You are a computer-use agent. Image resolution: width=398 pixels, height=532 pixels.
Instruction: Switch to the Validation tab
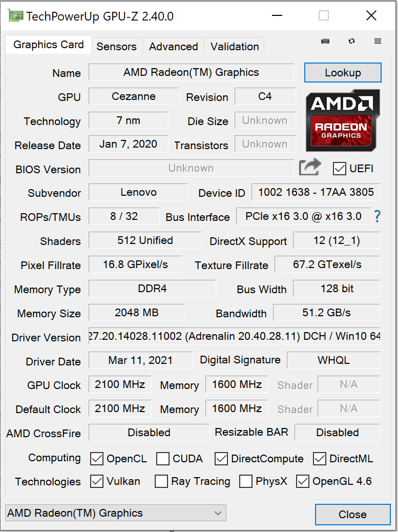(235, 46)
